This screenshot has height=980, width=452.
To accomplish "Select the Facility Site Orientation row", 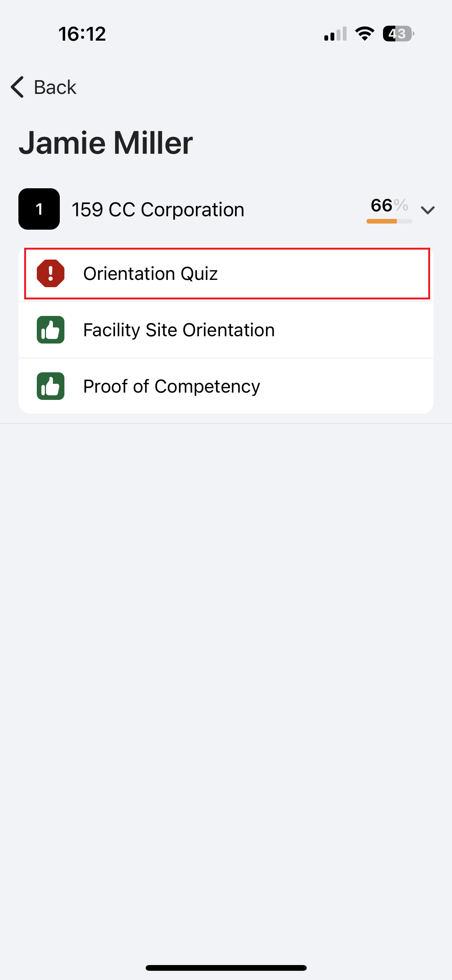I will (179, 330).
